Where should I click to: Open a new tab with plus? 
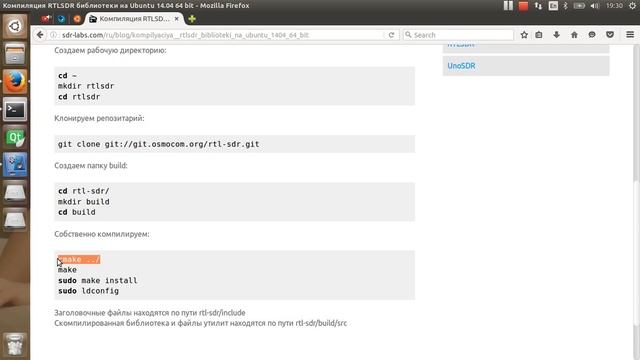192,19
